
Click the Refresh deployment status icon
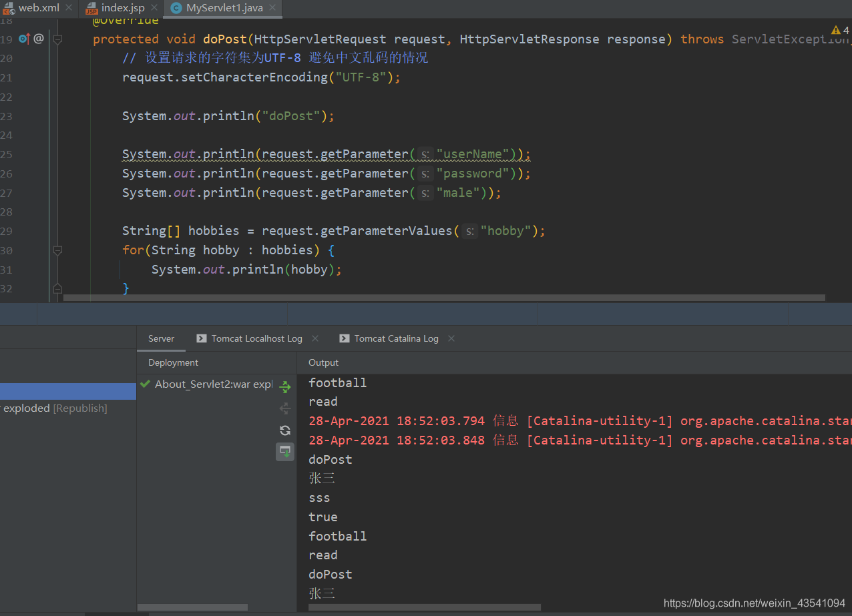click(x=285, y=430)
